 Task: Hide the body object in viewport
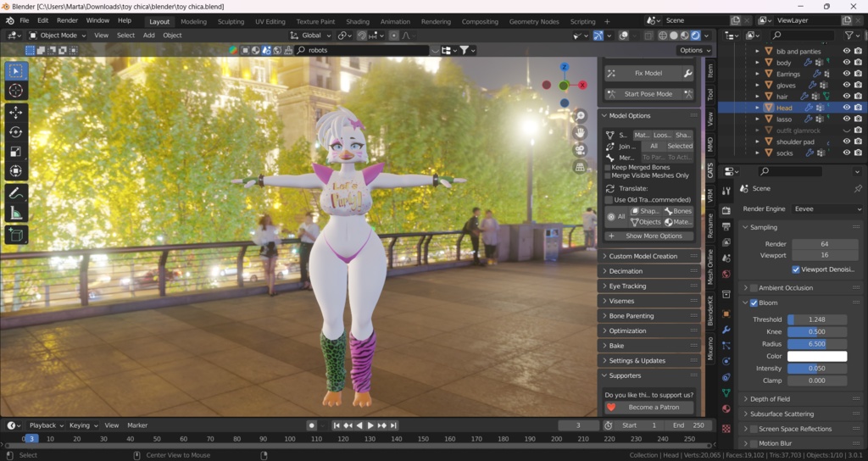pyautogui.click(x=847, y=63)
